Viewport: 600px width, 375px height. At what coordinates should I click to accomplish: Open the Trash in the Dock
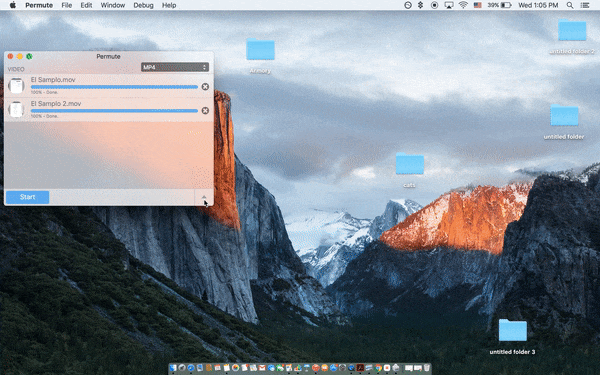[426, 368]
